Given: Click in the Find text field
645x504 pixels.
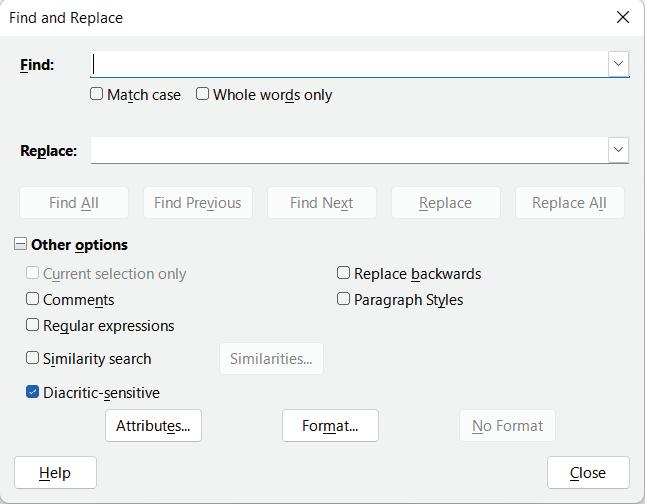Looking at the screenshot, I should coord(348,64).
